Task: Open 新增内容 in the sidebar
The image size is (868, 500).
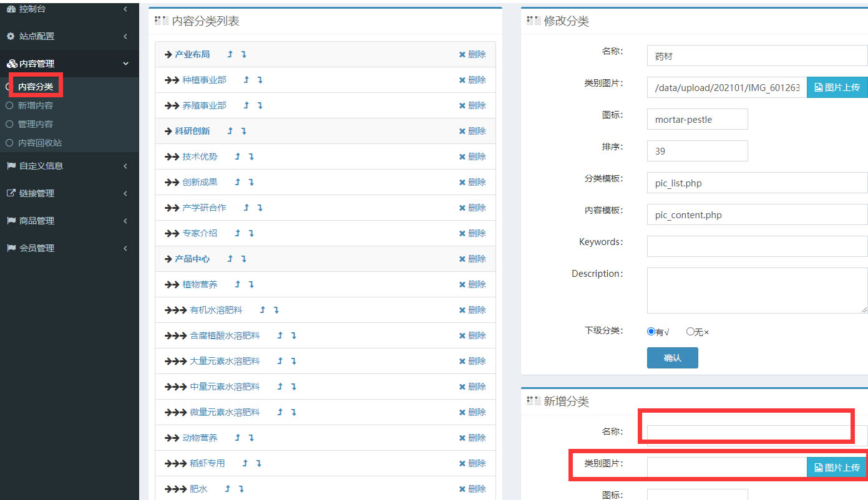Action: (36, 106)
